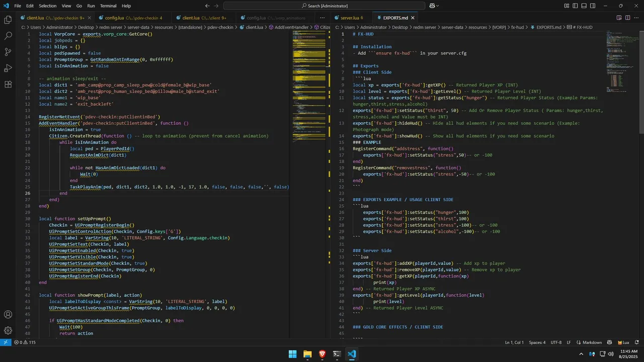The height and width of the screenshot is (362, 644).
Task: Open the Go menu
Action: tap(79, 6)
